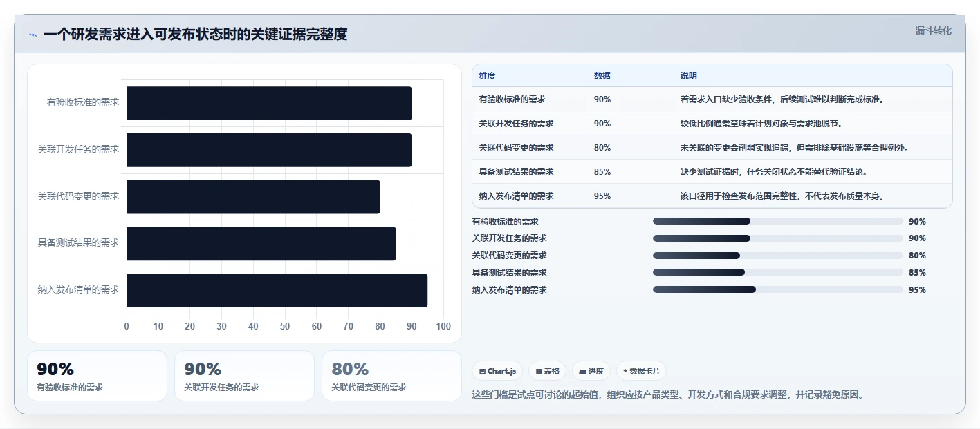Click the lightning icon beside the page title
The width and height of the screenshot is (980, 429).
coord(33,35)
